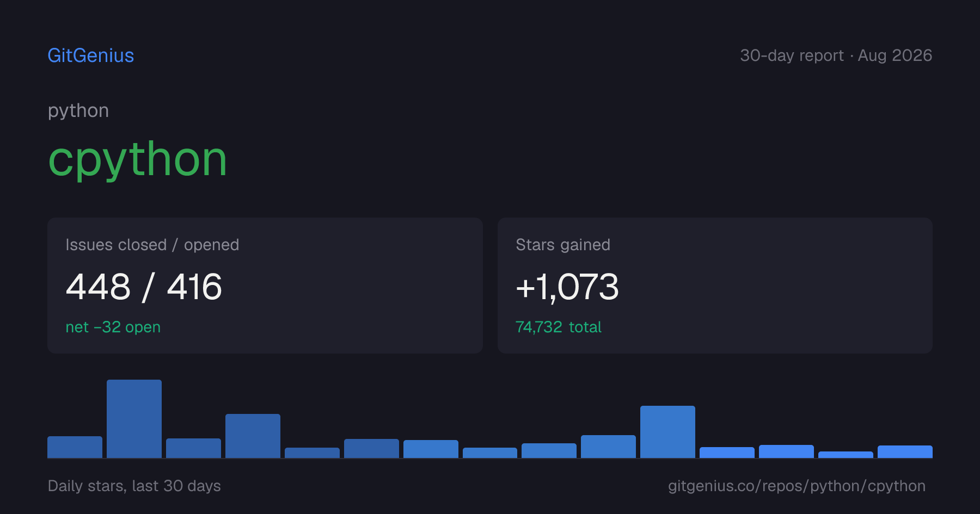Click the 'Stars gained' label
The height and width of the screenshot is (514, 980).
[x=563, y=245]
